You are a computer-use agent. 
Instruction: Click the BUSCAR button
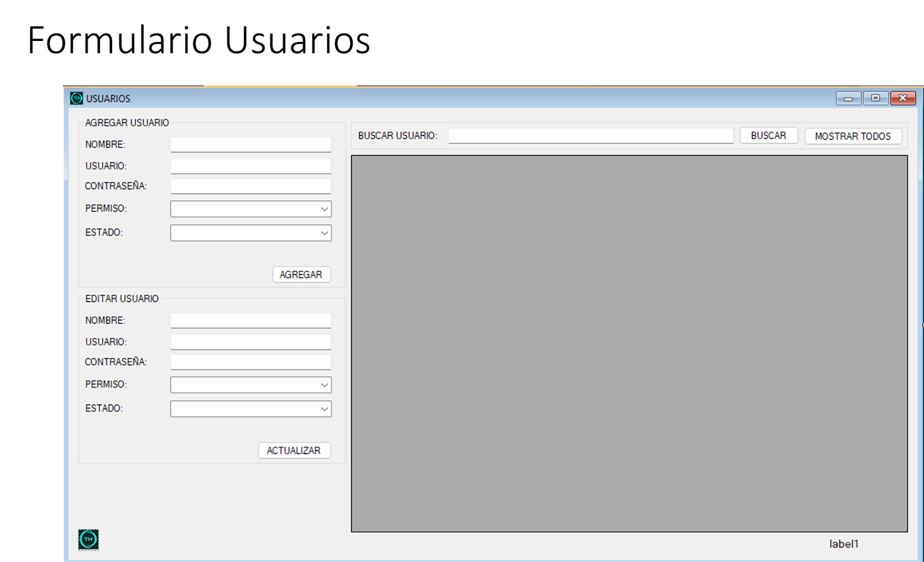click(x=769, y=136)
